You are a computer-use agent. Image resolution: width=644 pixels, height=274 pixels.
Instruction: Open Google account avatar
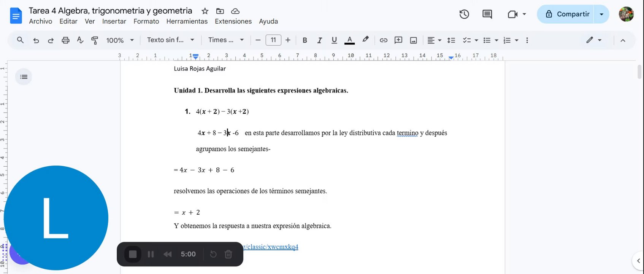[626, 14]
